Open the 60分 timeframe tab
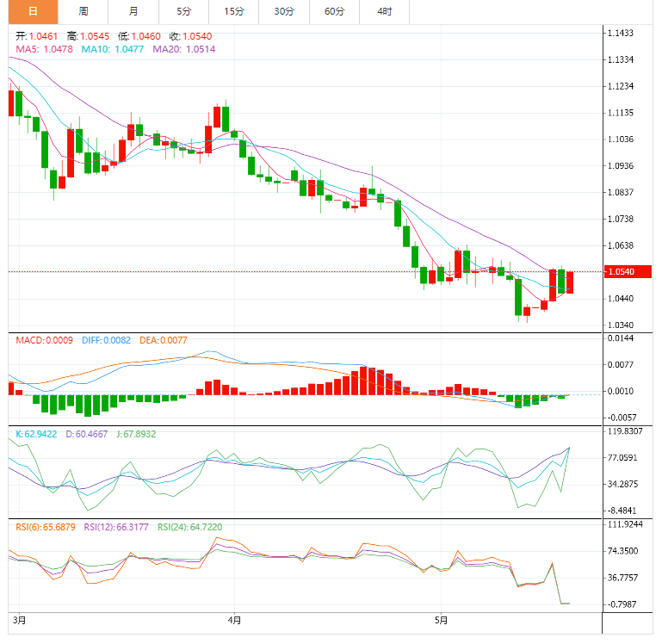This screenshot has height=644, width=662. point(334,12)
